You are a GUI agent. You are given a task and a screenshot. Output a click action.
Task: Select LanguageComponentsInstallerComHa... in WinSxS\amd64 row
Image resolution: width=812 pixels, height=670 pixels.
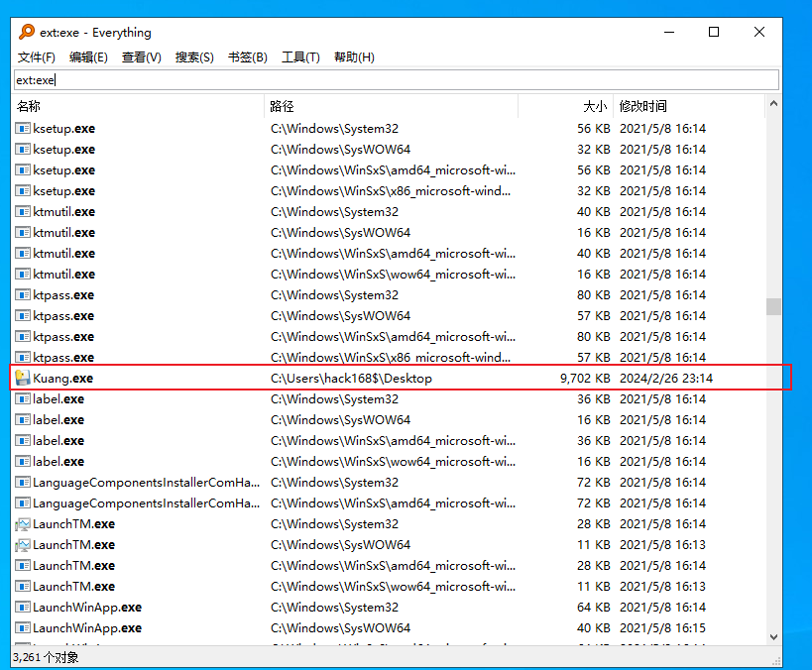pyautogui.click(x=147, y=503)
